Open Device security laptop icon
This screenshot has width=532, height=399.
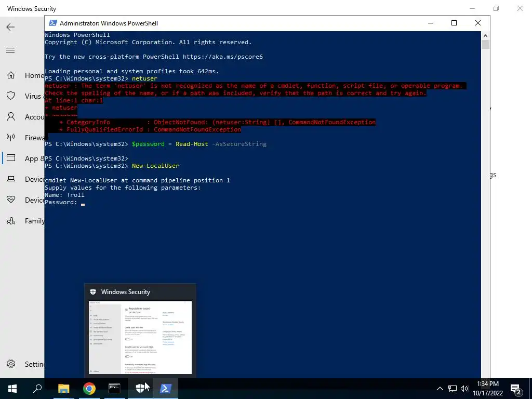pos(11,179)
